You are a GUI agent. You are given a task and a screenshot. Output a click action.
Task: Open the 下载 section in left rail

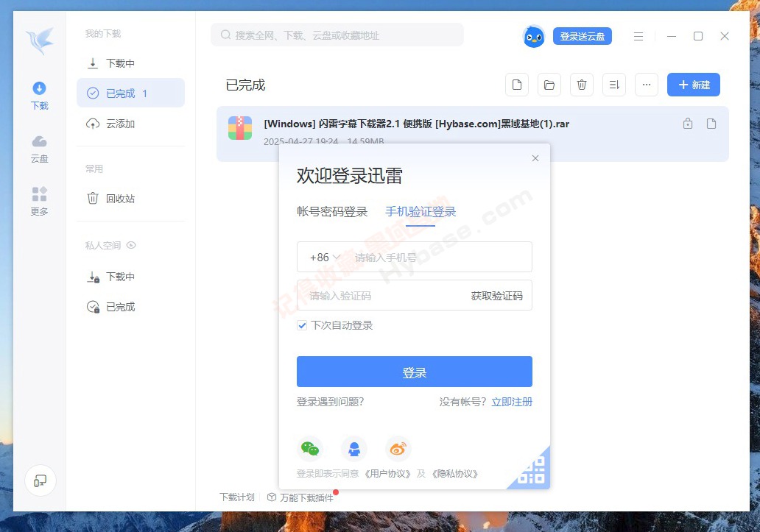(39, 96)
